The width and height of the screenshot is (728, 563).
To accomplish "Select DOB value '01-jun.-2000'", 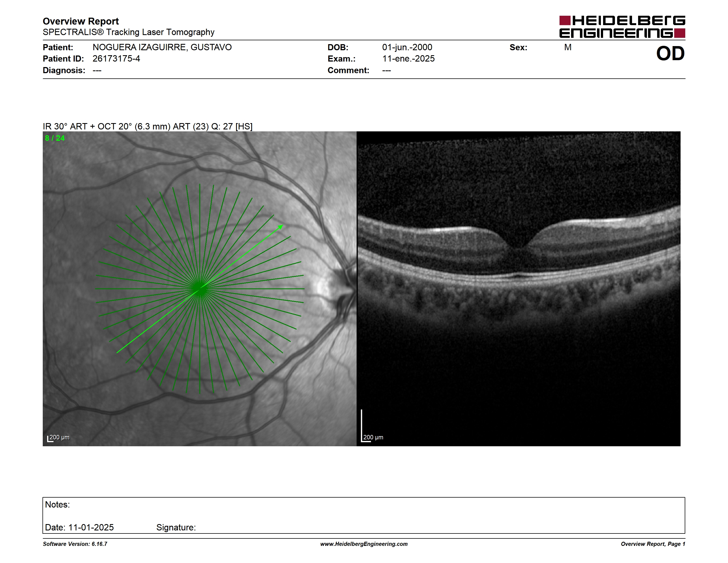I will coord(407,47).
